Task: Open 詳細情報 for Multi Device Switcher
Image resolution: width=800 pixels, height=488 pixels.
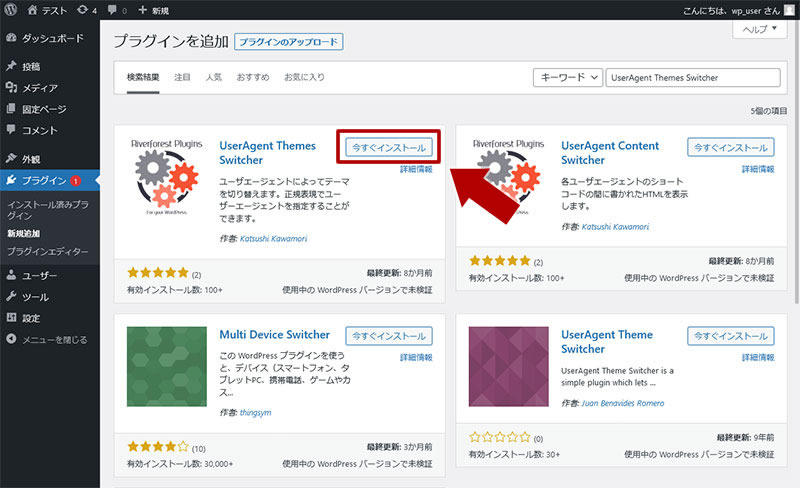Action: [416, 357]
